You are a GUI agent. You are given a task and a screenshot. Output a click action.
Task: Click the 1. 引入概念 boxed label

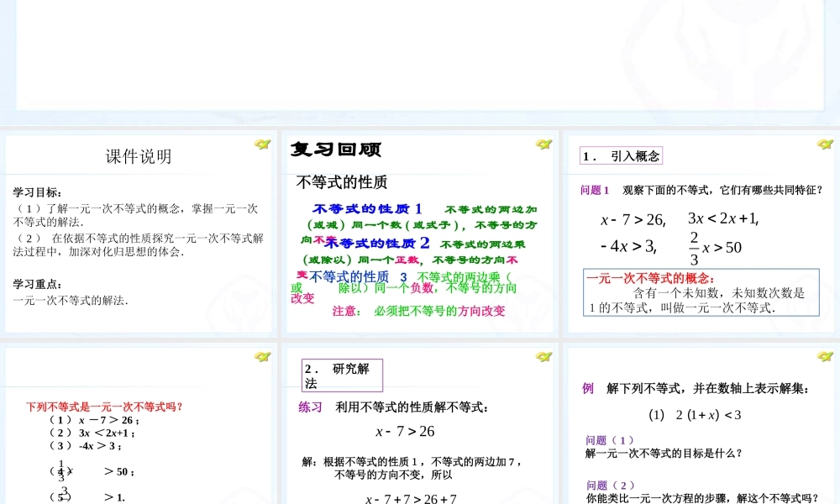622,156
